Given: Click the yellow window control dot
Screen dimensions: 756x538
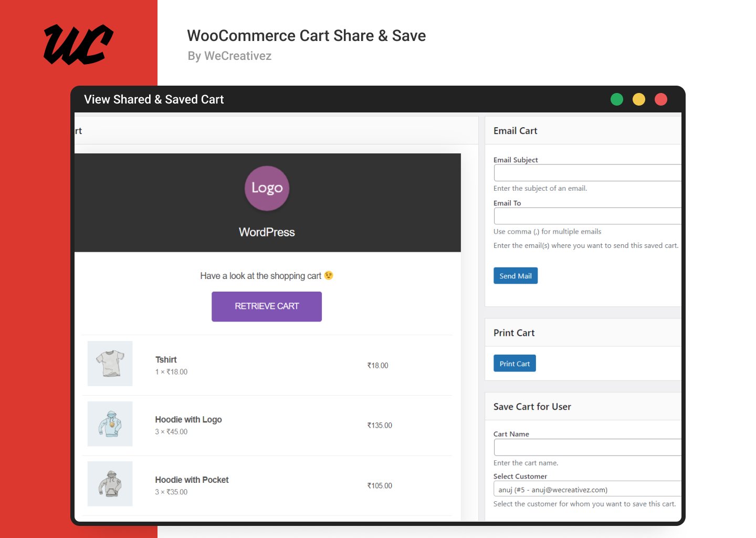Looking at the screenshot, I should tap(639, 99).
